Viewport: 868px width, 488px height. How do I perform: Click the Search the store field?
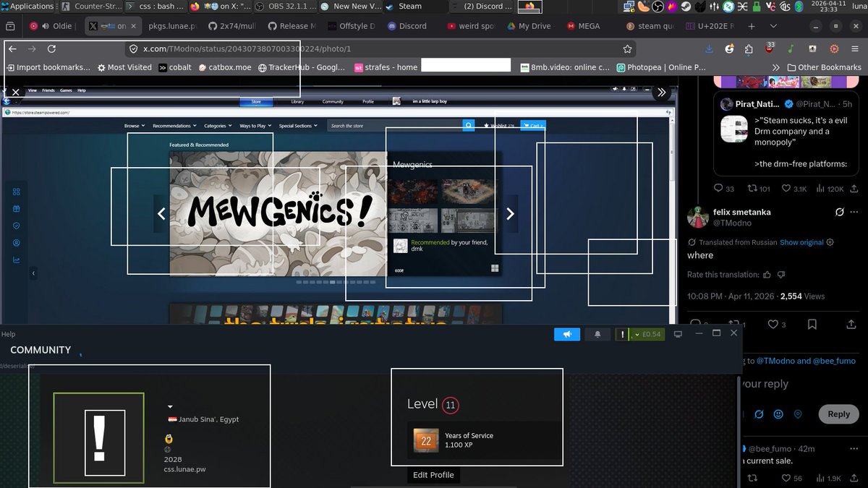point(395,126)
